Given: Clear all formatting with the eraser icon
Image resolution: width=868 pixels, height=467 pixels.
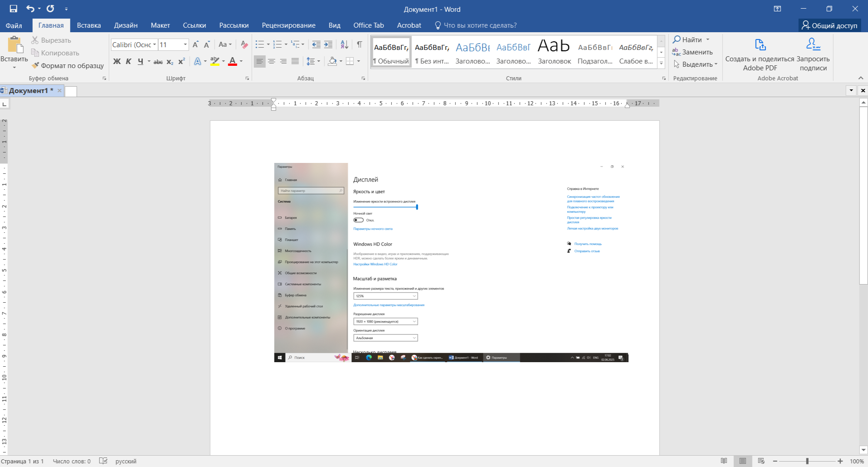Looking at the screenshot, I should click(x=244, y=44).
